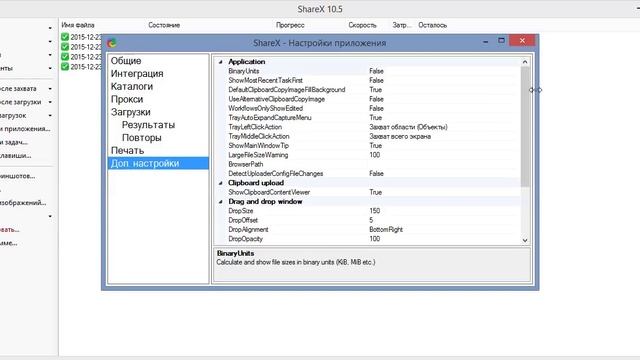
Task: Open 'приложения...' settings in ShareX sidebar
Action: 25,129
